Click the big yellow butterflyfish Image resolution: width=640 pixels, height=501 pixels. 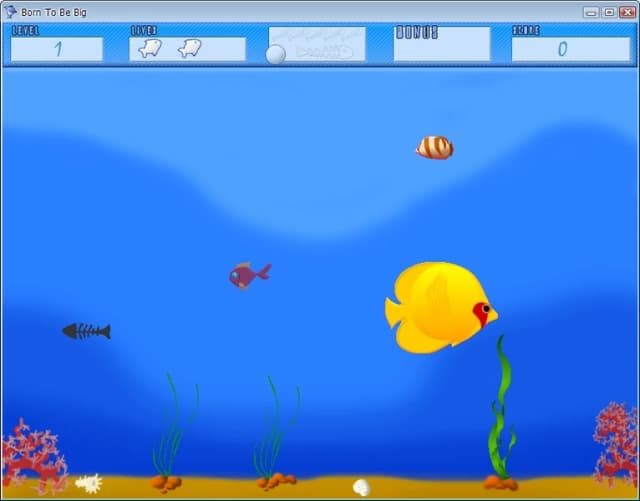tap(441, 307)
